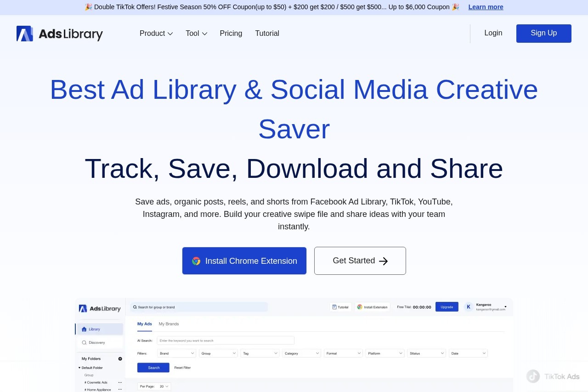Screen dimensions: 588x392
Task: Open the Tutorial page from the top nav
Action: click(x=267, y=34)
